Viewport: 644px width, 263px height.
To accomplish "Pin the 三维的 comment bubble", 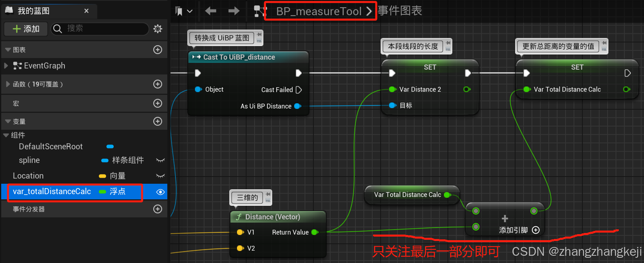I will (x=268, y=194).
